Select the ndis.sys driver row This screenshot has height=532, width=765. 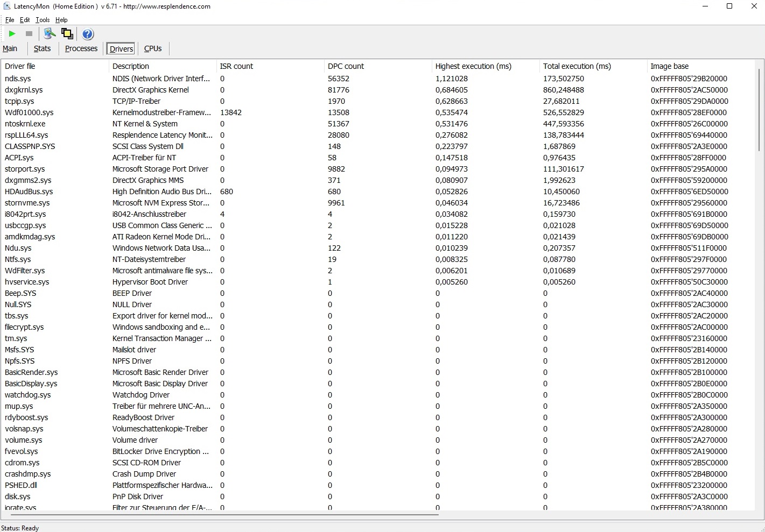(x=378, y=79)
